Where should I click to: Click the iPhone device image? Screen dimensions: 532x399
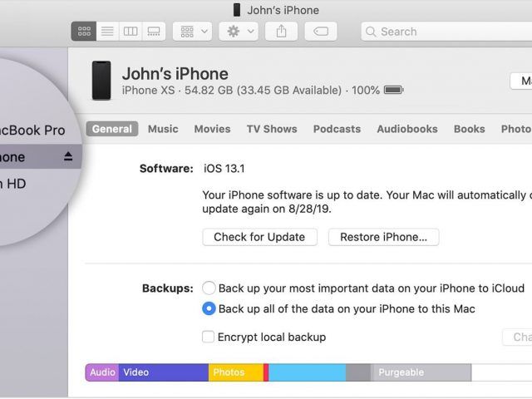101,81
